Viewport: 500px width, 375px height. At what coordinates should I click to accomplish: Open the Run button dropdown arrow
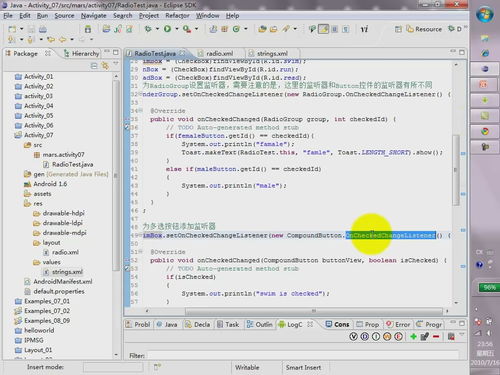pyautogui.click(x=177, y=29)
